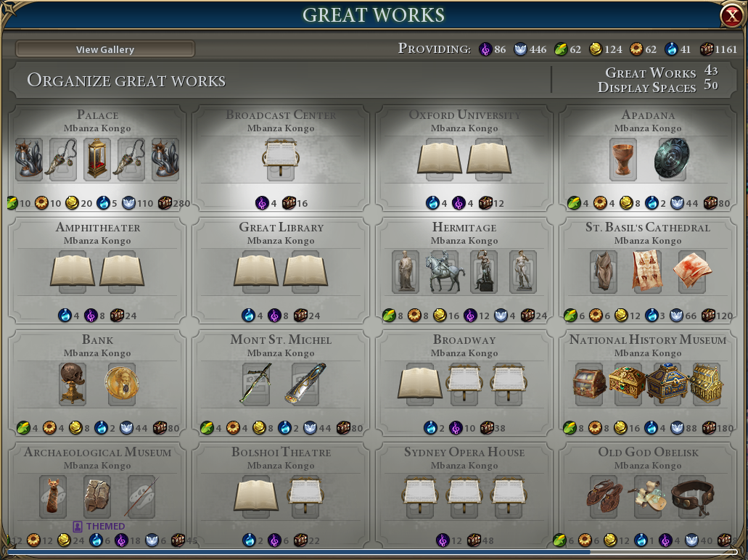Pick the second book in Oxford University
The image size is (748, 560).
pyautogui.click(x=489, y=158)
